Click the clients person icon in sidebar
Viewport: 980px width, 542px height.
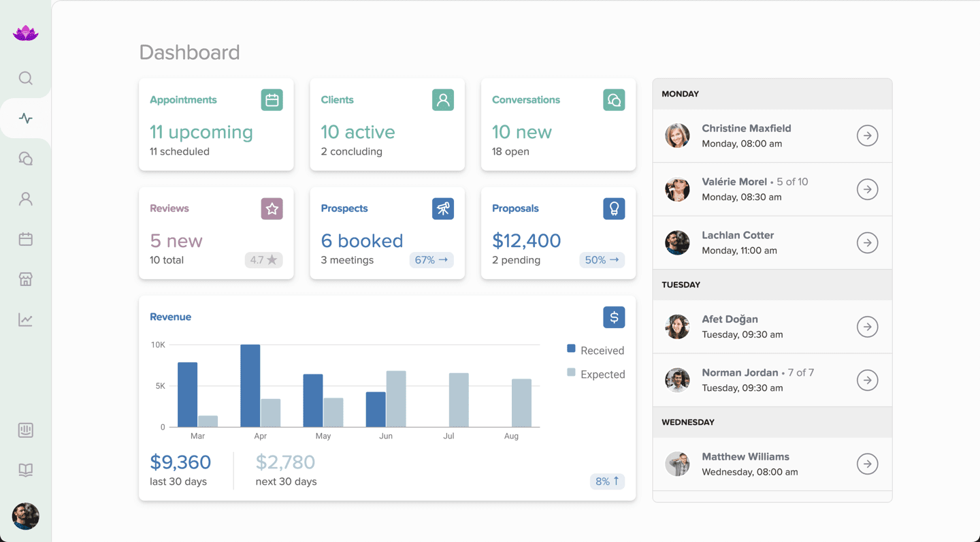click(x=25, y=198)
